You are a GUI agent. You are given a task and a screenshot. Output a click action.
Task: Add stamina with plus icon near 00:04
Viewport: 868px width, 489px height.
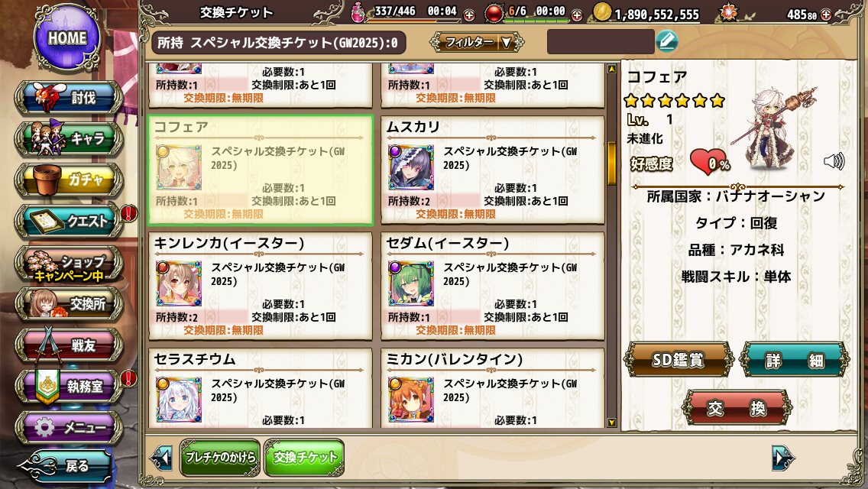click(468, 15)
